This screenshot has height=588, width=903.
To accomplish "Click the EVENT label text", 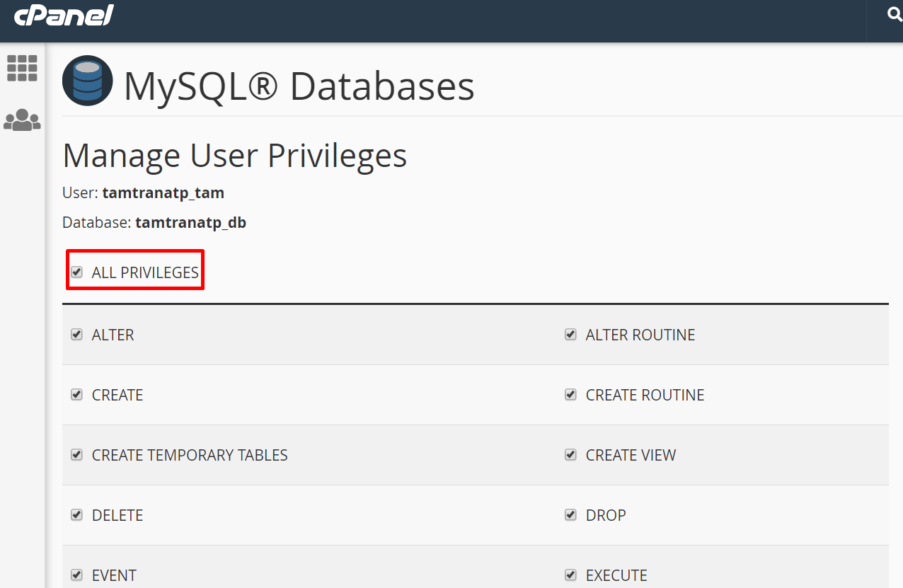I will 114,575.
